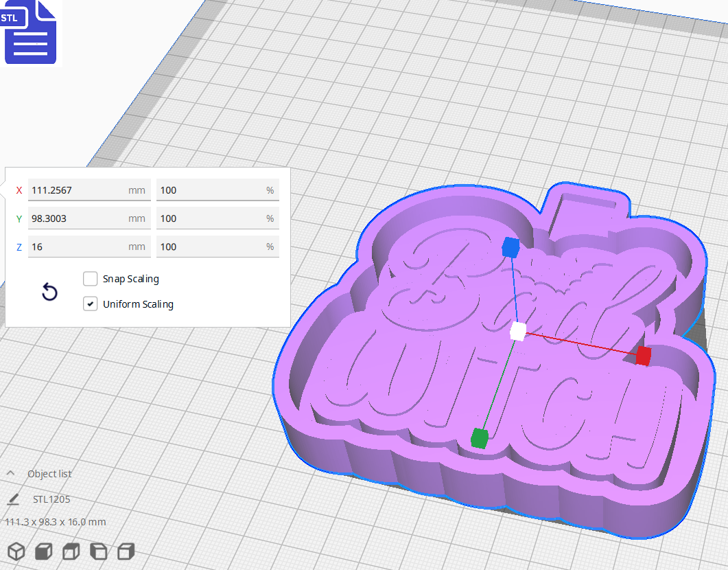Image resolution: width=728 pixels, height=570 pixels.
Task: Switch to the top view
Action: pyautogui.click(x=70, y=551)
